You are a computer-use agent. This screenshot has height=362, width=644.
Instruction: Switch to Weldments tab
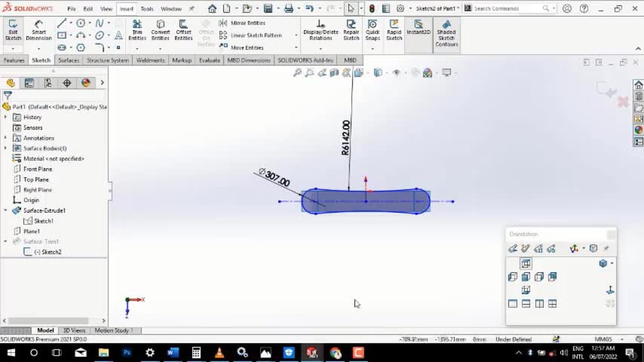coord(150,61)
